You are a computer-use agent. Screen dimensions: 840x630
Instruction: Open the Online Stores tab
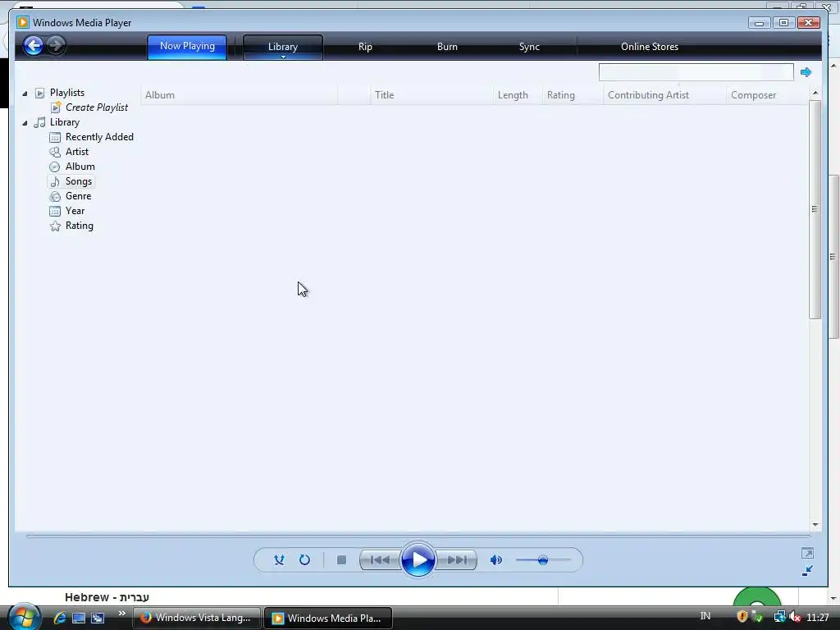[x=650, y=47]
